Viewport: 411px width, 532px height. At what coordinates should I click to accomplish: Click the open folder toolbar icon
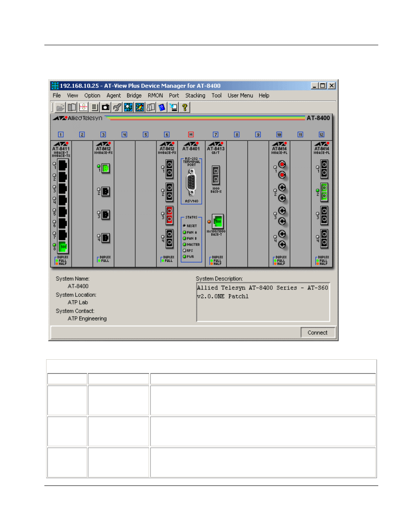[60, 108]
